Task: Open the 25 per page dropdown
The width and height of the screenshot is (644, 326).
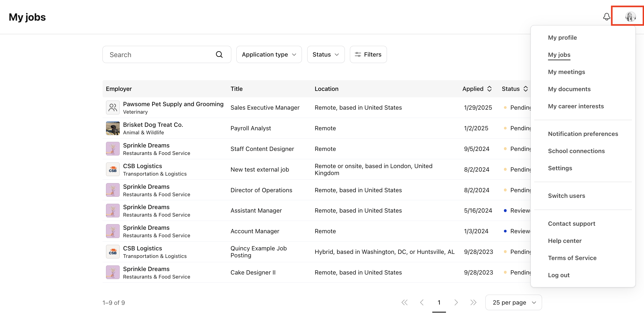Action: tap(514, 302)
